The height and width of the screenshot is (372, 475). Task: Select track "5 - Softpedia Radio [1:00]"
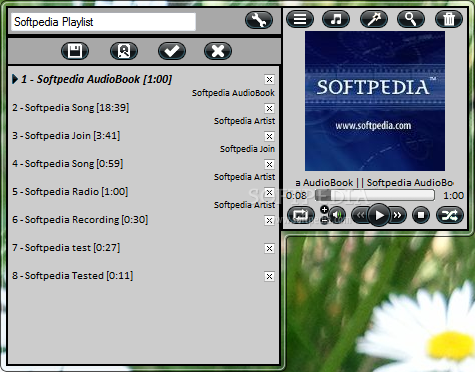click(x=70, y=192)
